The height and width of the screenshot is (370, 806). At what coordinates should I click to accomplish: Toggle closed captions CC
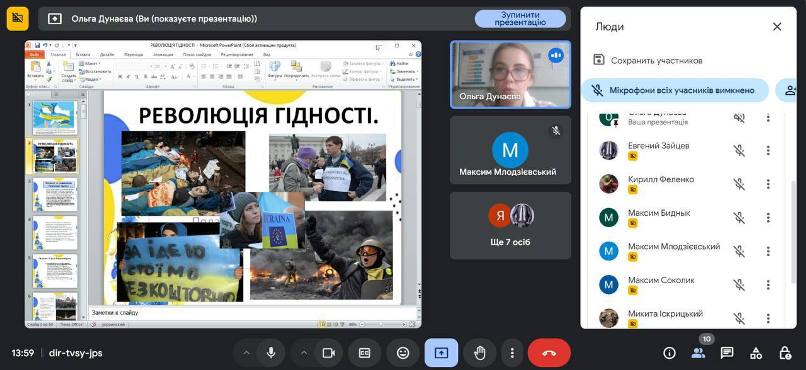[x=364, y=353]
